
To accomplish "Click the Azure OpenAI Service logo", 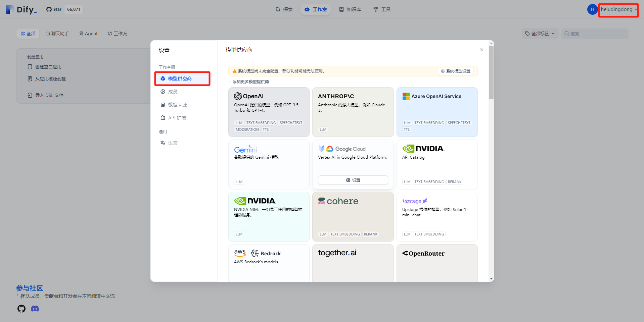I will 432,96.
